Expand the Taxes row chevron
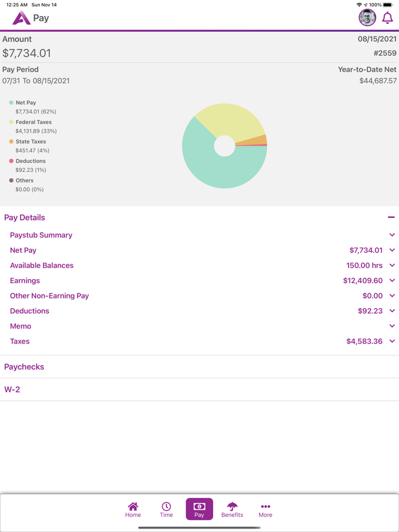 coord(392,341)
